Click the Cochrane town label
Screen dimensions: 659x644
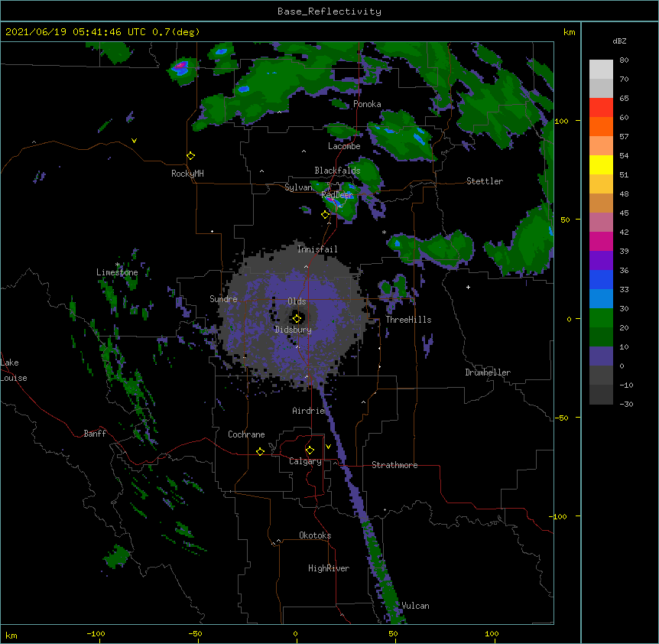pyautogui.click(x=246, y=434)
